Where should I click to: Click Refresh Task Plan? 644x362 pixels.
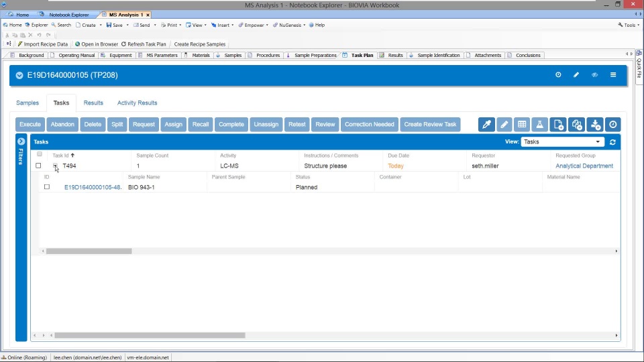[144, 44]
